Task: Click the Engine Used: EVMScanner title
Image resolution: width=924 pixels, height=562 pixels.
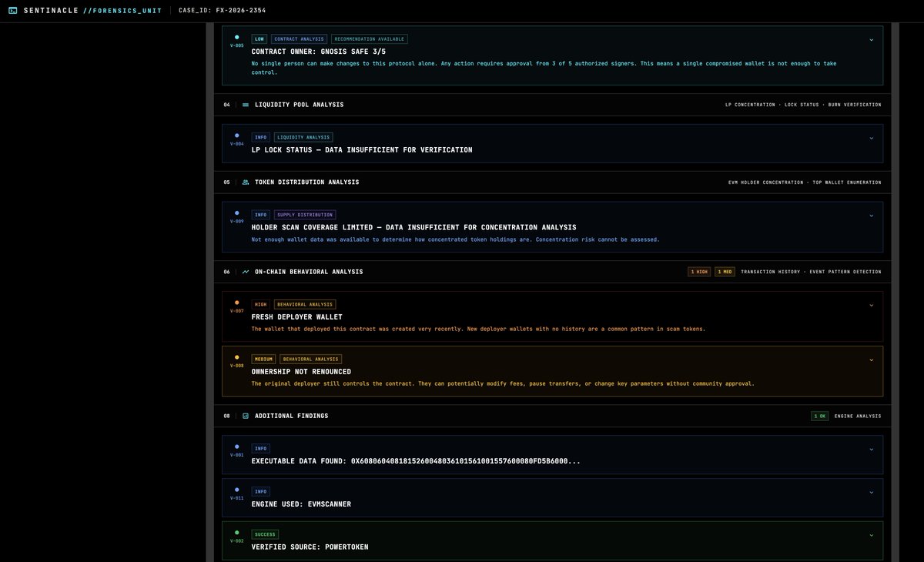Action: click(x=301, y=504)
